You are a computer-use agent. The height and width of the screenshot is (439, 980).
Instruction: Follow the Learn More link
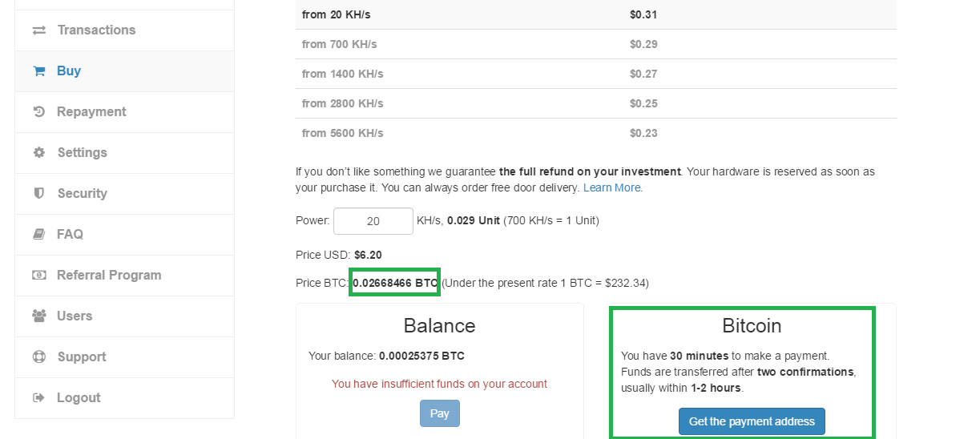(612, 187)
